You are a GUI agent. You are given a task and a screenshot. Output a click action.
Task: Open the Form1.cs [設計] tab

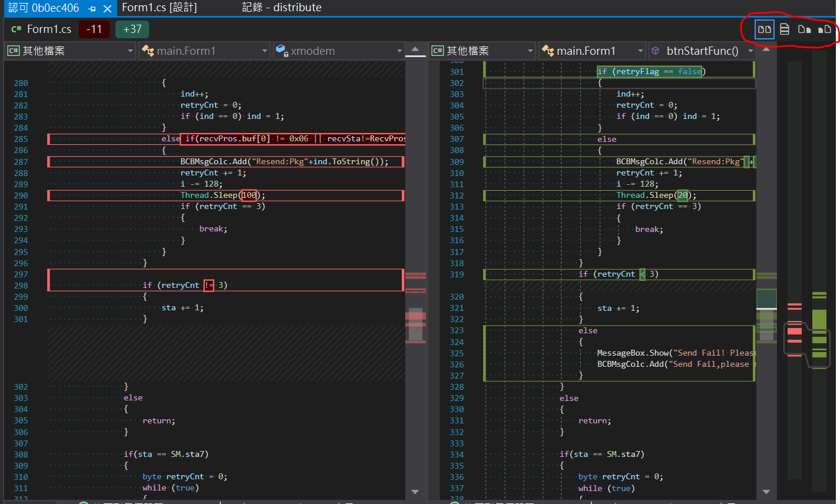[x=159, y=8]
